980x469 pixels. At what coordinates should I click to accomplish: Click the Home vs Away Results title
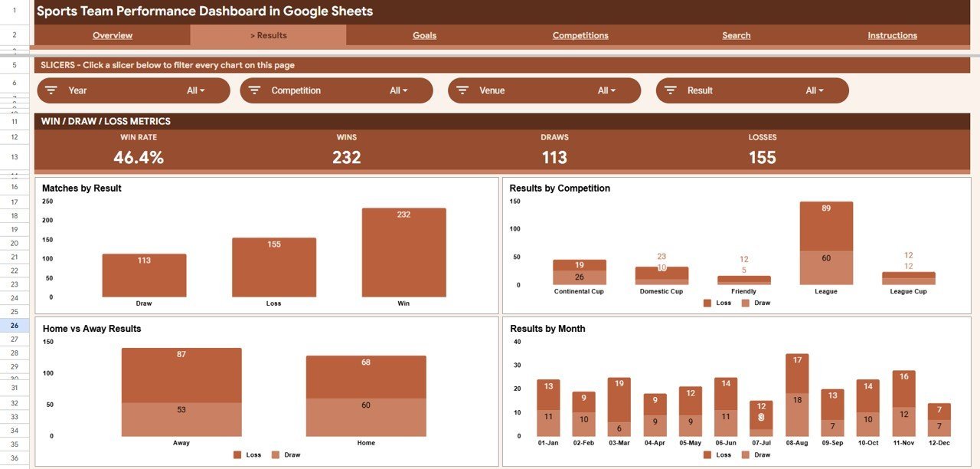[92, 329]
